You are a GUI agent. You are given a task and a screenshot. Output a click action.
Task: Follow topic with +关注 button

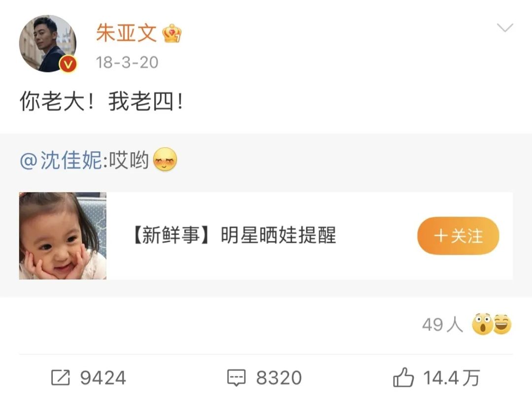(458, 235)
